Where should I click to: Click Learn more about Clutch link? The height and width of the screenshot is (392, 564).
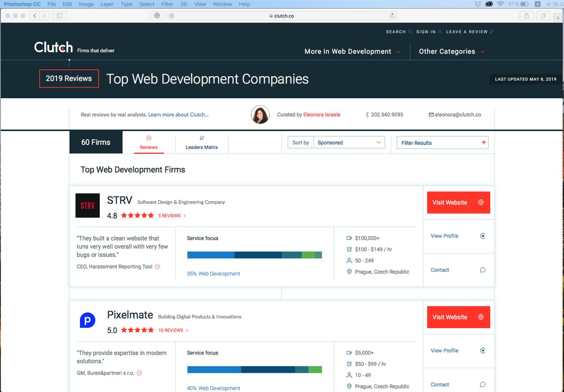coord(178,115)
